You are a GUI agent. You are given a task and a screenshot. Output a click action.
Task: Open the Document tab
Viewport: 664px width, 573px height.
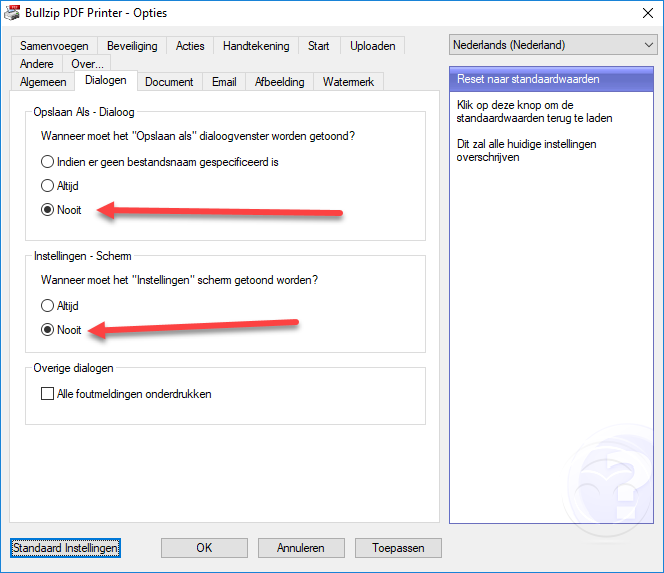[x=169, y=82]
